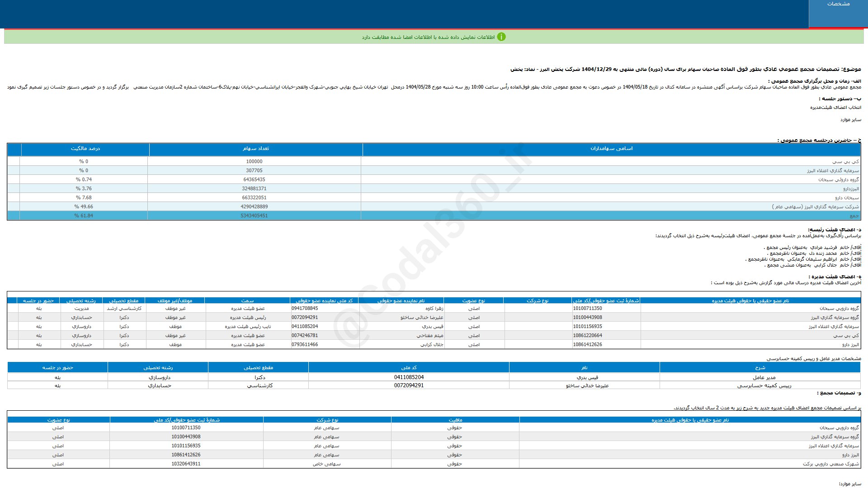Click the ownership percentage 3.76 %

pos(84,188)
